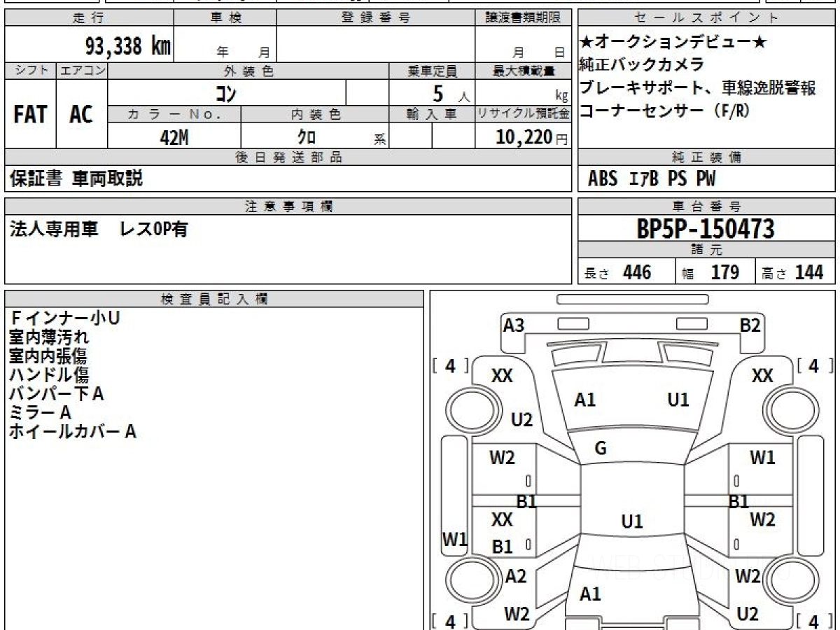This screenshot has width=840, height=630.
Task: Select the Fインナー小U inspector note
Action: click(65, 318)
